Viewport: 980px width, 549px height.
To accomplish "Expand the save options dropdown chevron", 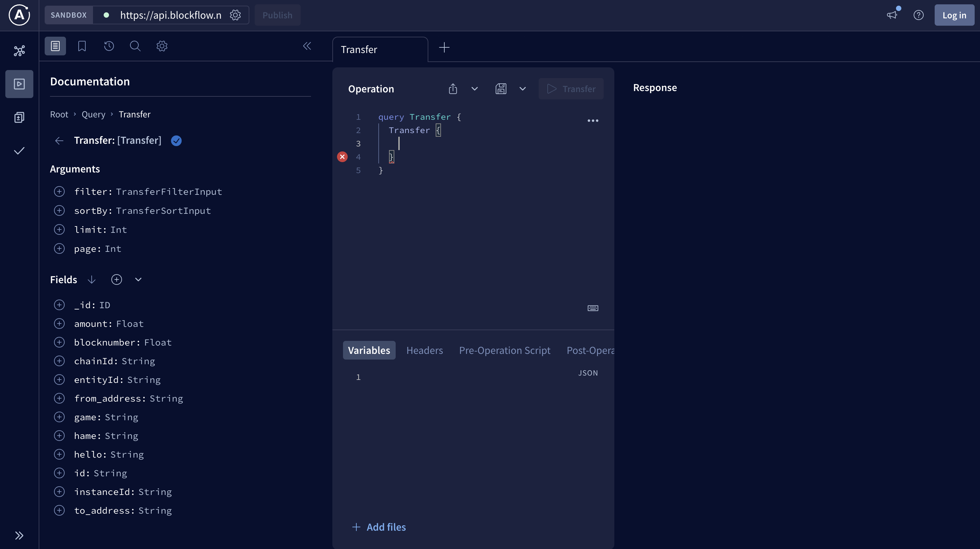I will [522, 89].
